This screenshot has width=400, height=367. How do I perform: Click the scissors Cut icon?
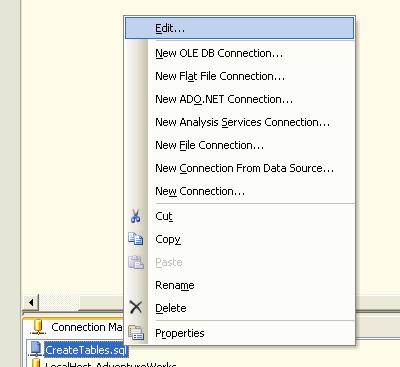[x=135, y=216]
